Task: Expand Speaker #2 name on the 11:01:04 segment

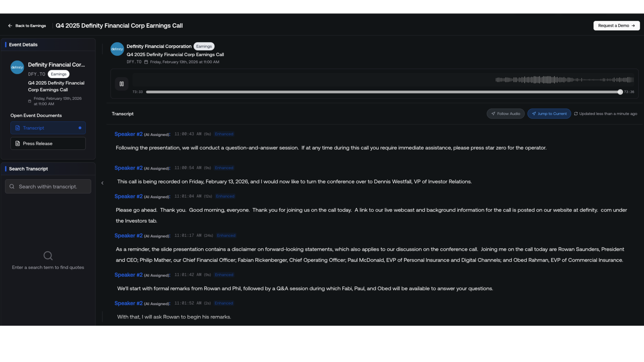Action: [x=128, y=196]
